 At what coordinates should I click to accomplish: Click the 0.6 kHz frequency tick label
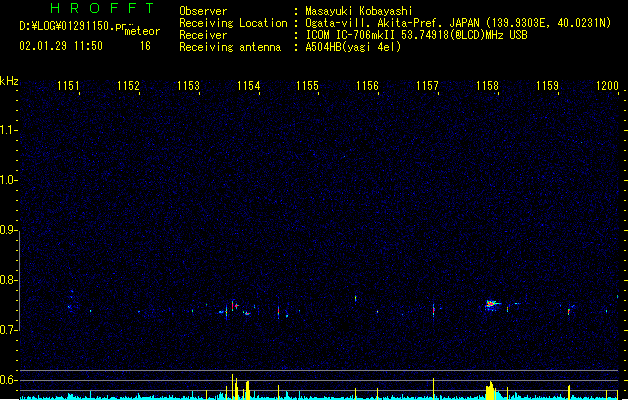pyautogui.click(x=7, y=380)
